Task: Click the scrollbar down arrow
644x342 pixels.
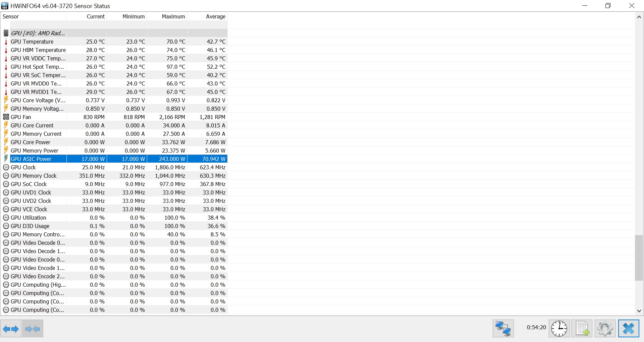Action: pyautogui.click(x=639, y=311)
